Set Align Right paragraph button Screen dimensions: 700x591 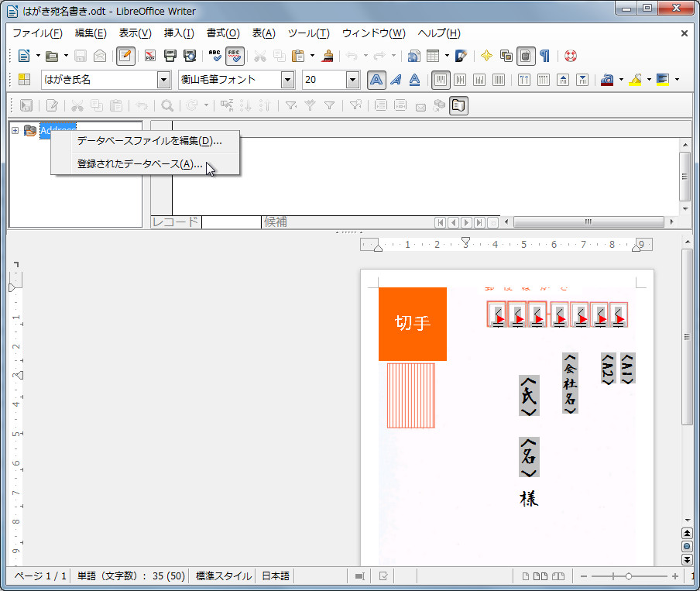479,80
